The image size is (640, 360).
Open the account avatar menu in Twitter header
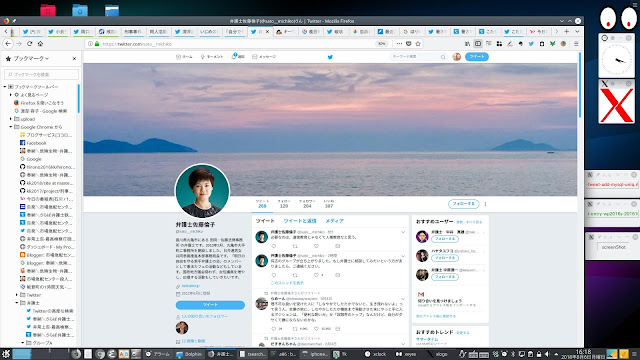coord(456,57)
